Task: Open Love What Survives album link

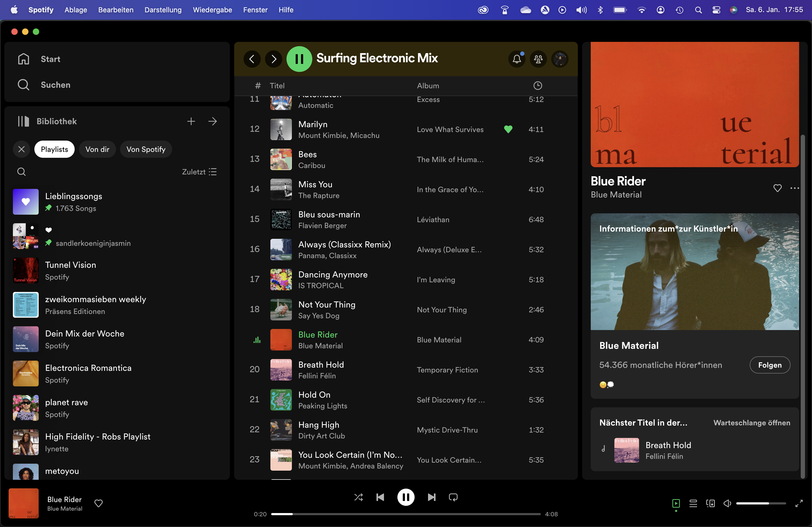Action: click(x=450, y=130)
